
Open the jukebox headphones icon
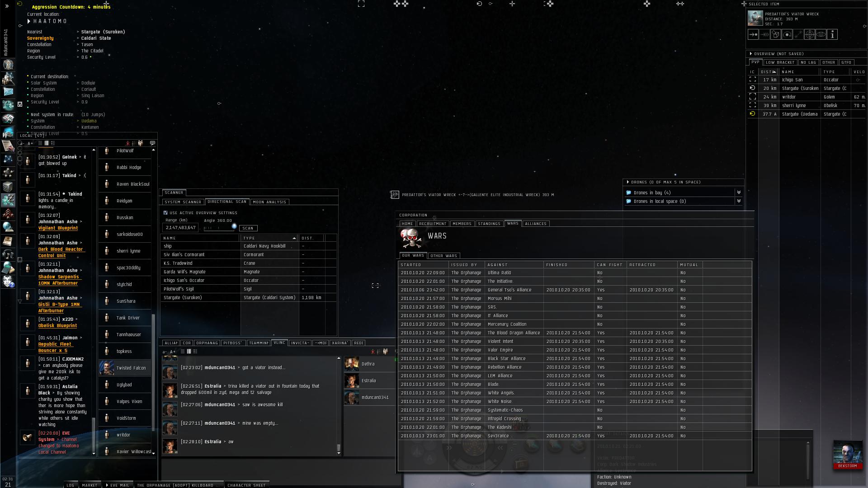click(8, 254)
